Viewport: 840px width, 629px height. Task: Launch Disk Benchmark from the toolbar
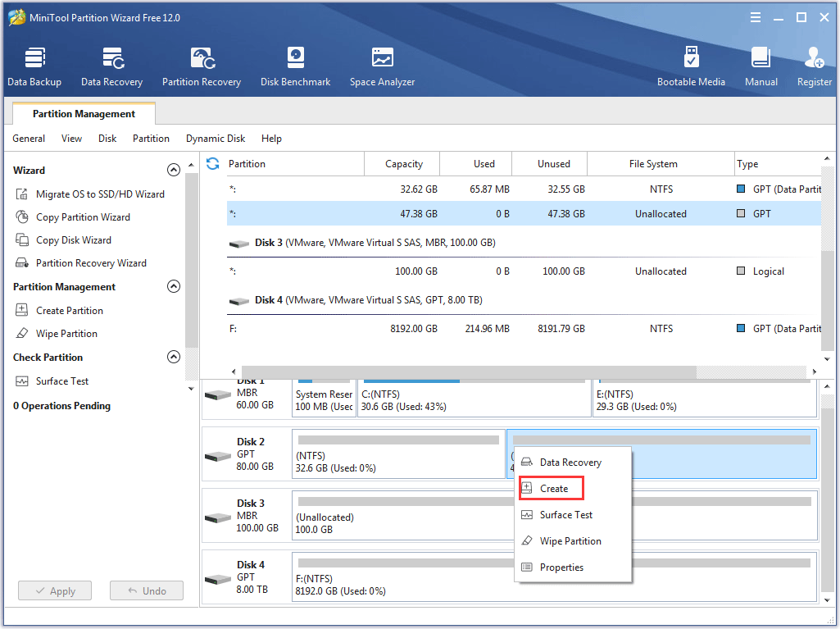tap(295, 66)
